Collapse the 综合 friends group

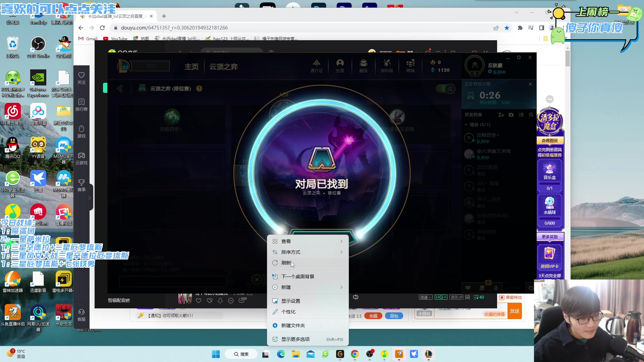click(466, 125)
